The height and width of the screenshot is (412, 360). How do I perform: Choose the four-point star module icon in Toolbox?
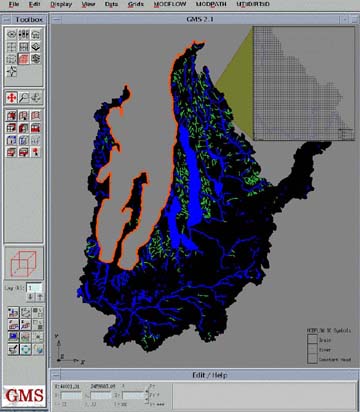pyautogui.click(x=11, y=71)
